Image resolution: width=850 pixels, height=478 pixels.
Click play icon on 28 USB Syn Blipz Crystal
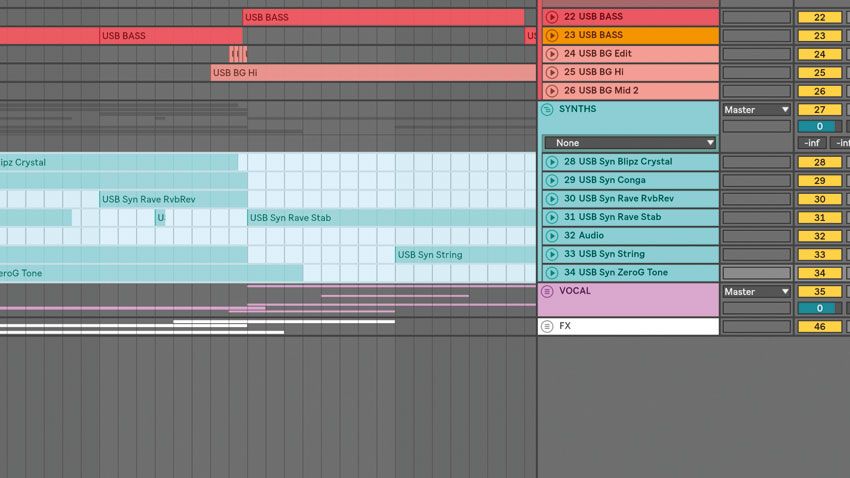coord(551,162)
